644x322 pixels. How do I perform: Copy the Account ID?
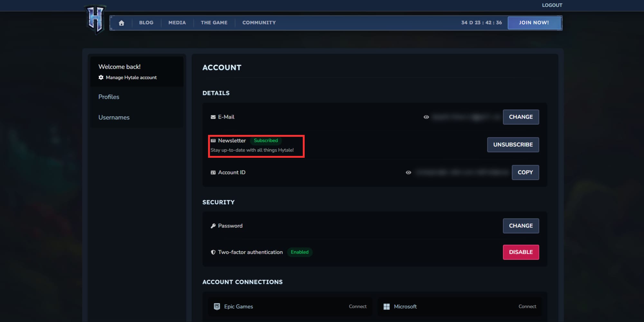pos(525,172)
